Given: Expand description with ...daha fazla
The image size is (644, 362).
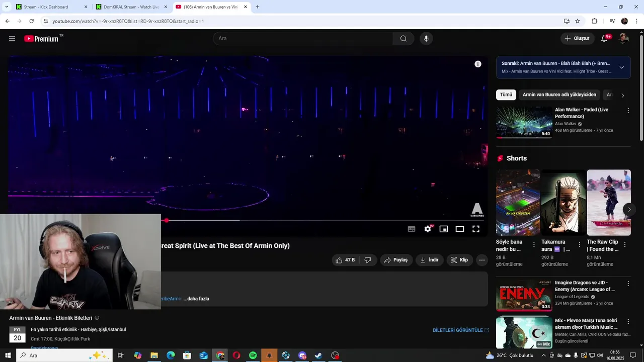Looking at the screenshot, I should 196,299.
